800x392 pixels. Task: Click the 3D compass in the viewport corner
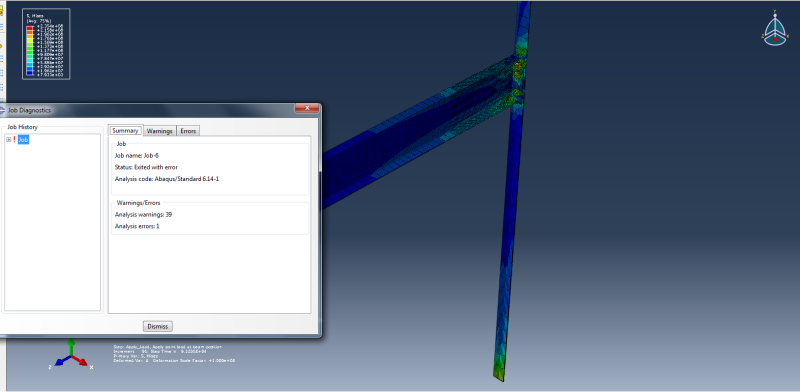pos(775,29)
